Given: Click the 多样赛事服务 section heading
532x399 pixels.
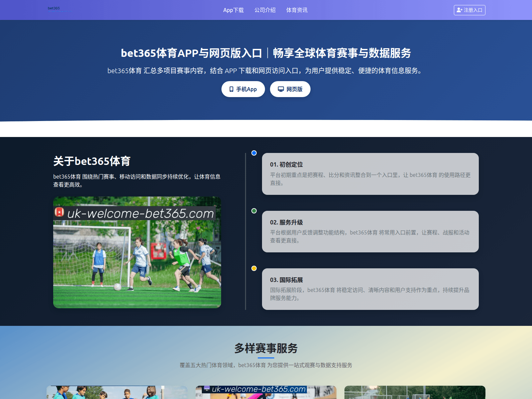Looking at the screenshot, I should point(266,348).
